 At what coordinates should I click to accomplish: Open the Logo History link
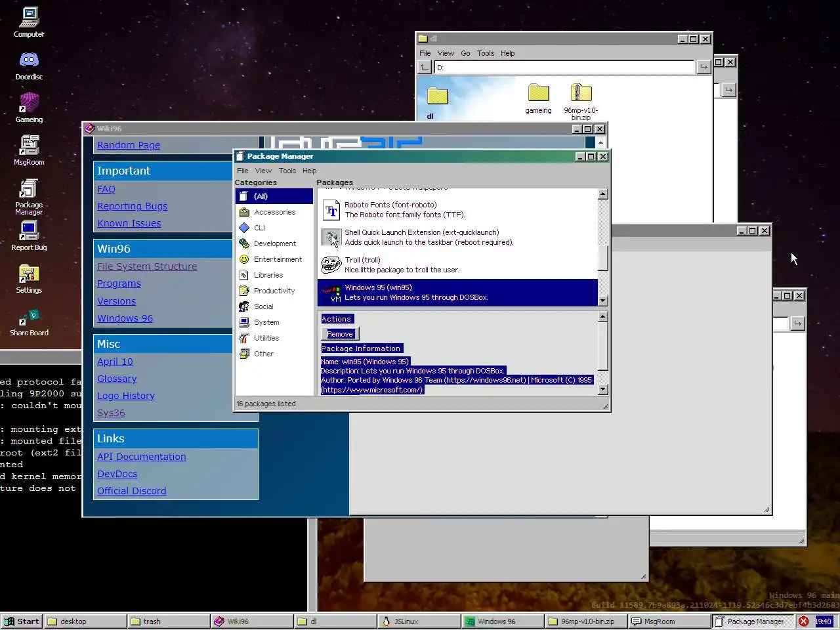tap(126, 396)
